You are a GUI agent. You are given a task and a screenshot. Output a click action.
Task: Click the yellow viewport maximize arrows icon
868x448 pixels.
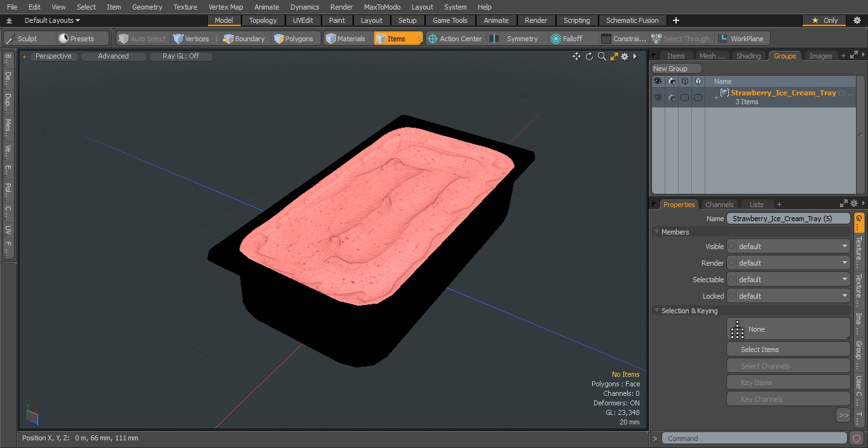point(614,57)
